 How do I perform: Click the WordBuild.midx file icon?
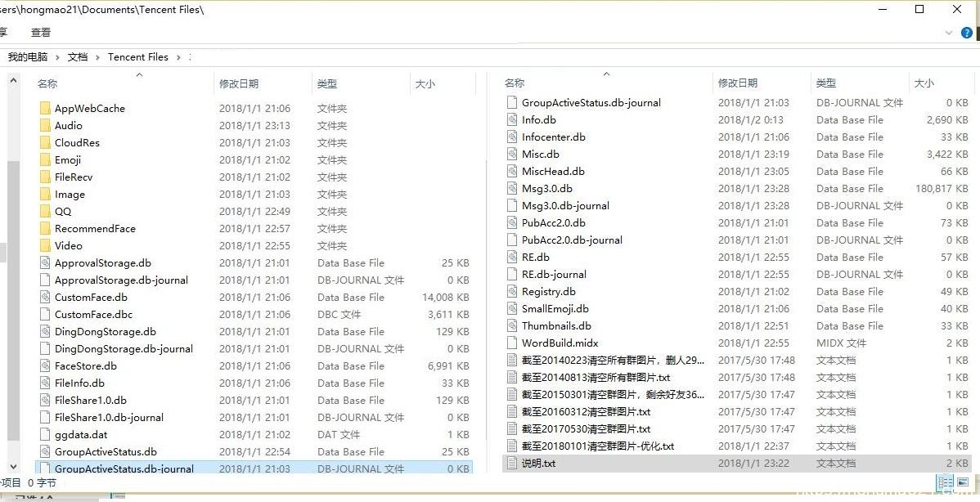[x=512, y=343]
